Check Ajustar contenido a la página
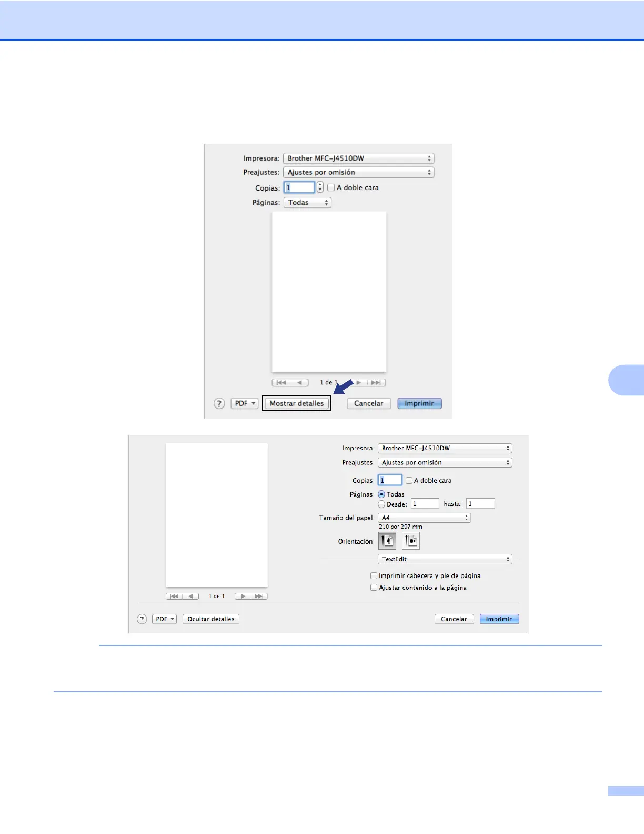 (374, 588)
